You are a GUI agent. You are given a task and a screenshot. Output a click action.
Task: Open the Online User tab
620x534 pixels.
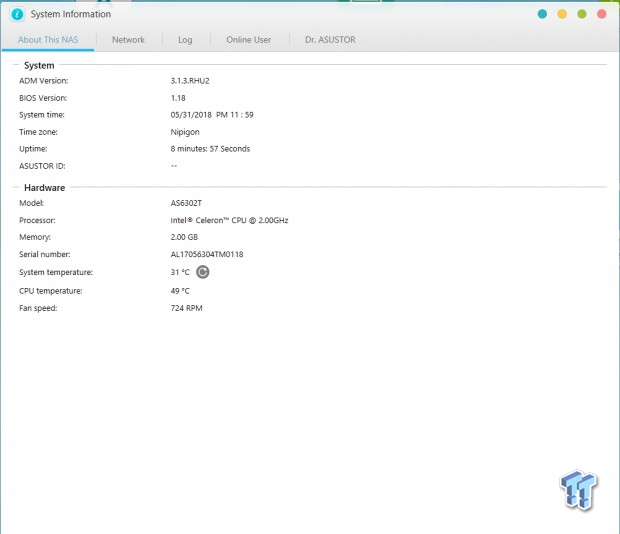tap(249, 40)
